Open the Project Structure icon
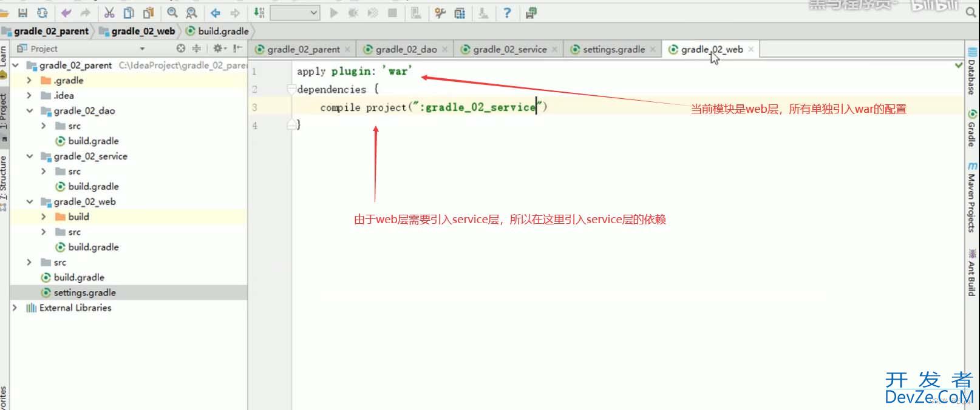Viewport: 980px width, 410px height. (460, 13)
